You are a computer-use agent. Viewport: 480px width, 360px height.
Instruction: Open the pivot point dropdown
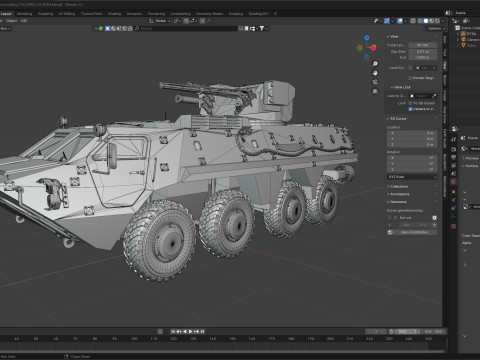[177, 21]
